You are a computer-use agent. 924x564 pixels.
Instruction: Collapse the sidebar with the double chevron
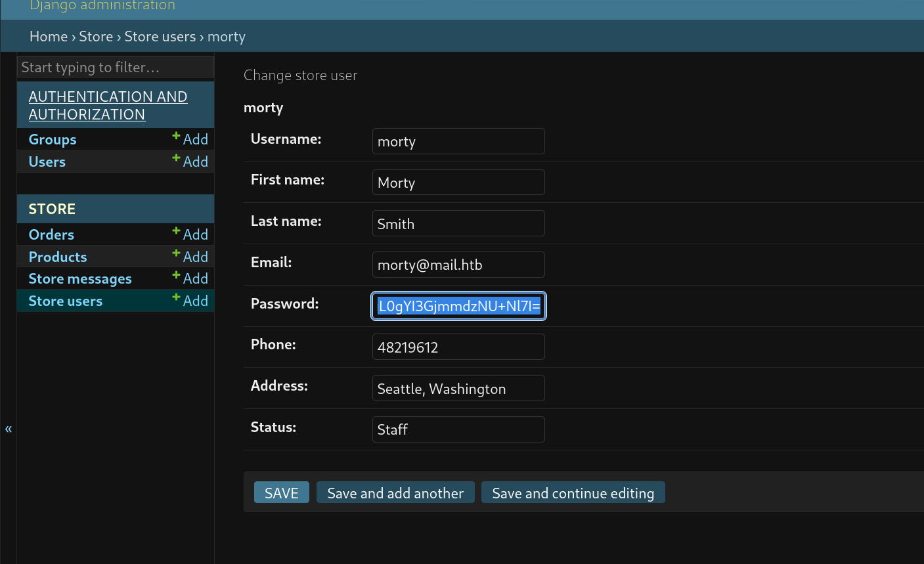point(9,429)
